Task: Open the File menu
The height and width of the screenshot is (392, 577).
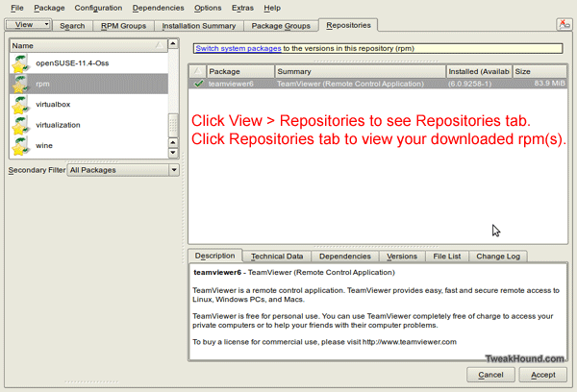Action: tap(17, 8)
